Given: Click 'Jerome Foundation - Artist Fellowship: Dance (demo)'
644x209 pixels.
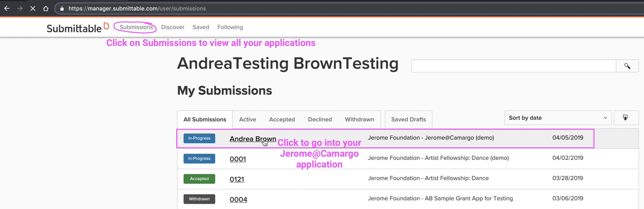Looking at the screenshot, I should coord(438,158).
